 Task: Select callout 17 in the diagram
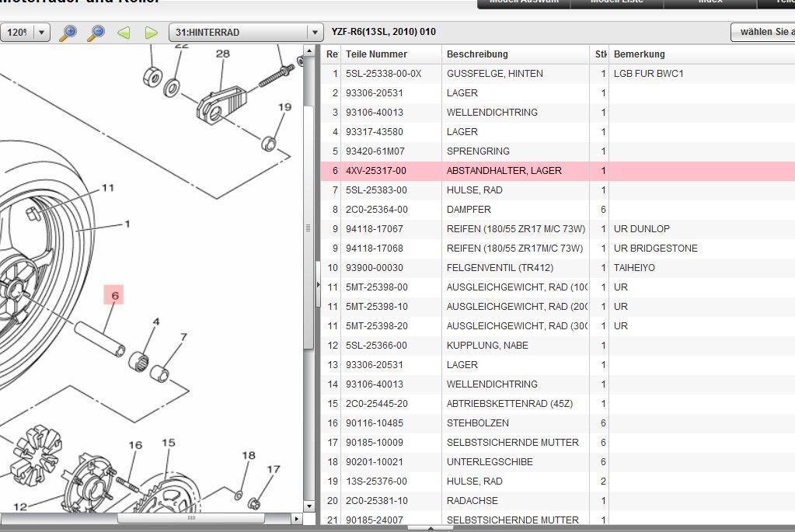coord(274,469)
